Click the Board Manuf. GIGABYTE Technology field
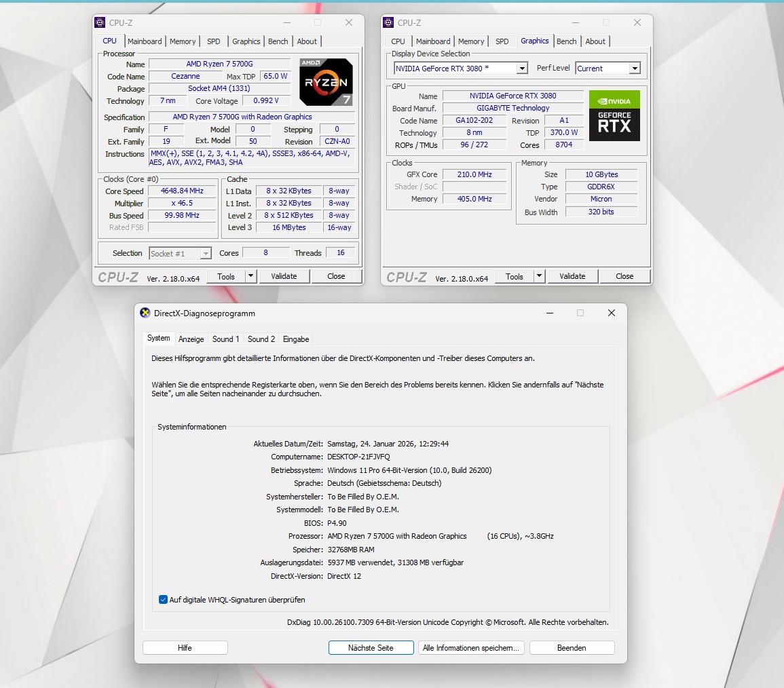This screenshot has height=688, width=784. tap(513, 108)
